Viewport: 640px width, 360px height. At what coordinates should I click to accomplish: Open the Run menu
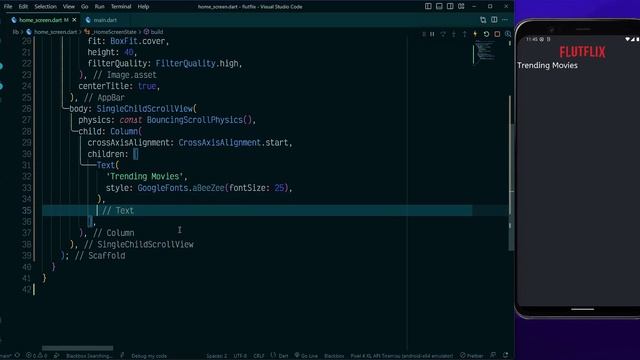click(99, 7)
